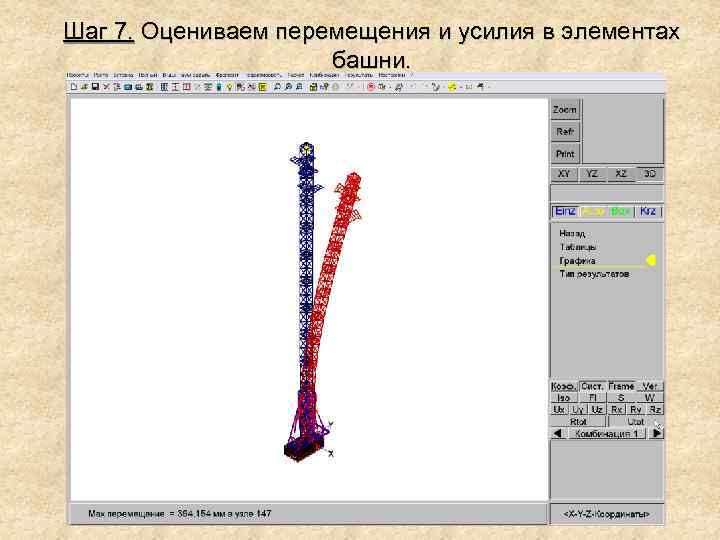Click the New document toolbar icon

pos(74,86)
